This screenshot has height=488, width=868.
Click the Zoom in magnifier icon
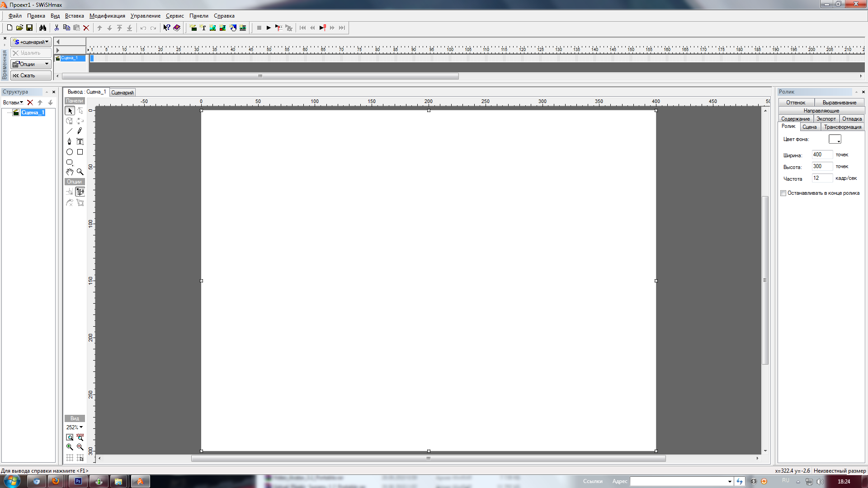[x=70, y=447]
